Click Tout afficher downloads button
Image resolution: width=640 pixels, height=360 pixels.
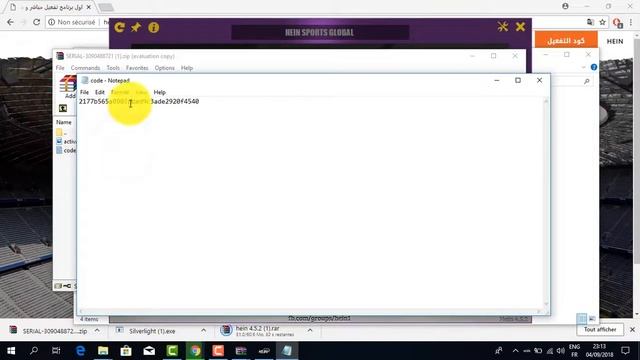600,330
